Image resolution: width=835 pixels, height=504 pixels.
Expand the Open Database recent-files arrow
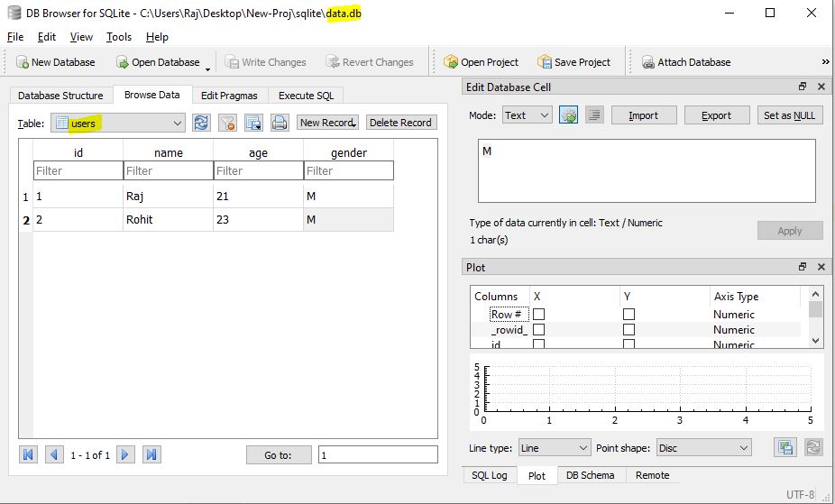[207, 69]
